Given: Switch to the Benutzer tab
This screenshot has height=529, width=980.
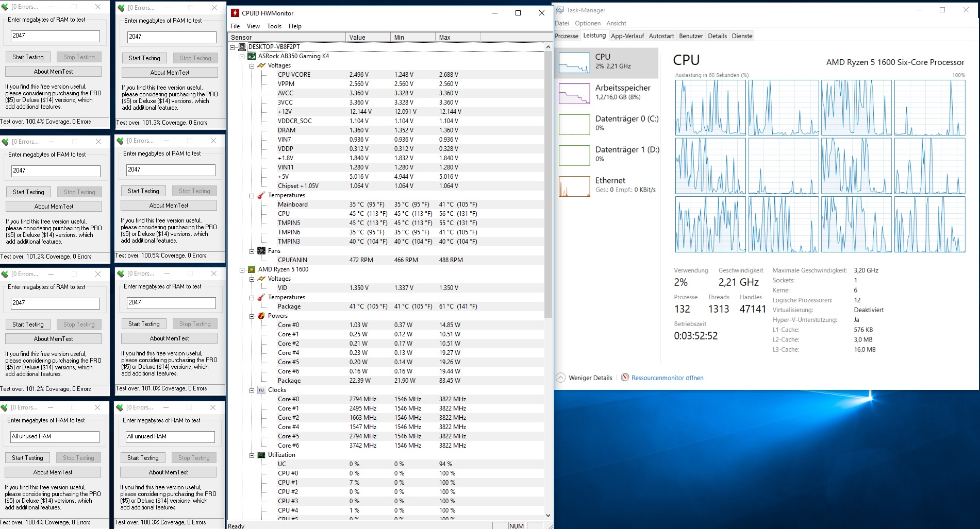Looking at the screenshot, I should point(691,36).
